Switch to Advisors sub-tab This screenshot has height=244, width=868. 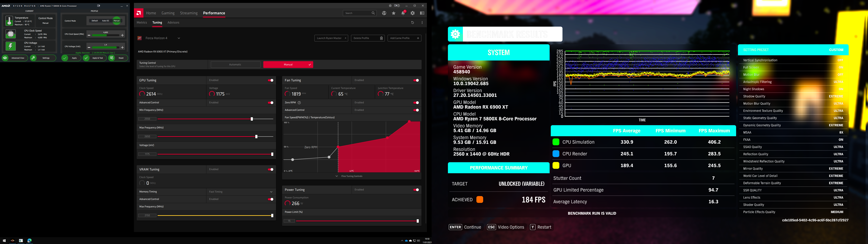173,23
